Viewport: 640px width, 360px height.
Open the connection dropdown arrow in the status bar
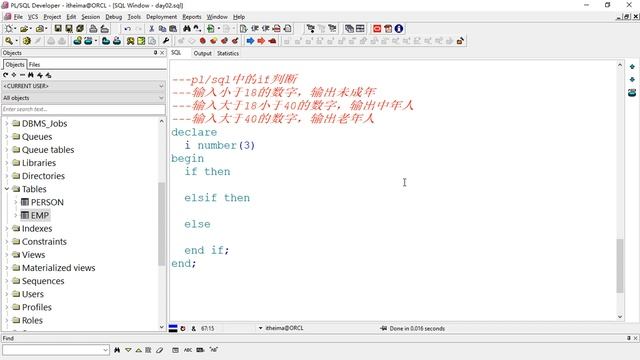tap(260, 328)
